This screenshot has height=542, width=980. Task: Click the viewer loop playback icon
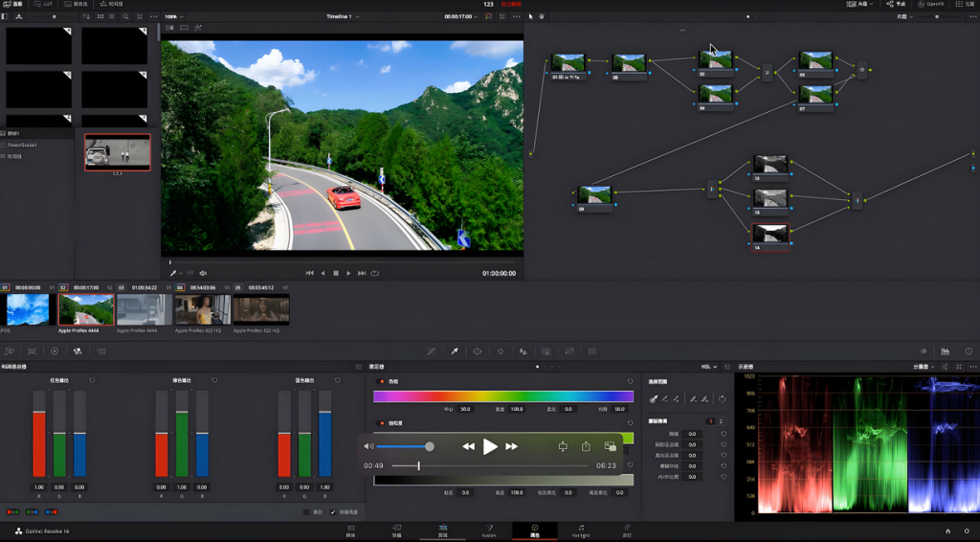(374, 273)
